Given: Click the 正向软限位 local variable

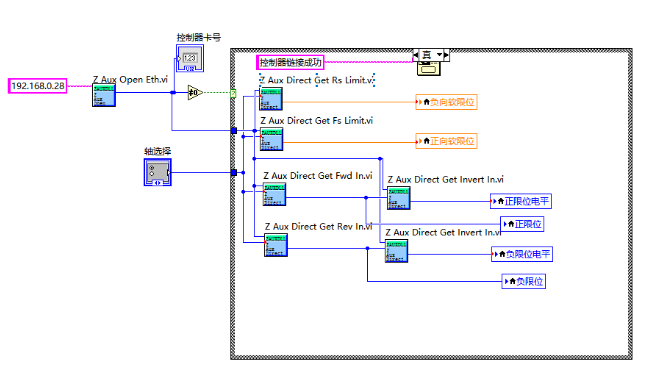Looking at the screenshot, I should tap(446, 141).
